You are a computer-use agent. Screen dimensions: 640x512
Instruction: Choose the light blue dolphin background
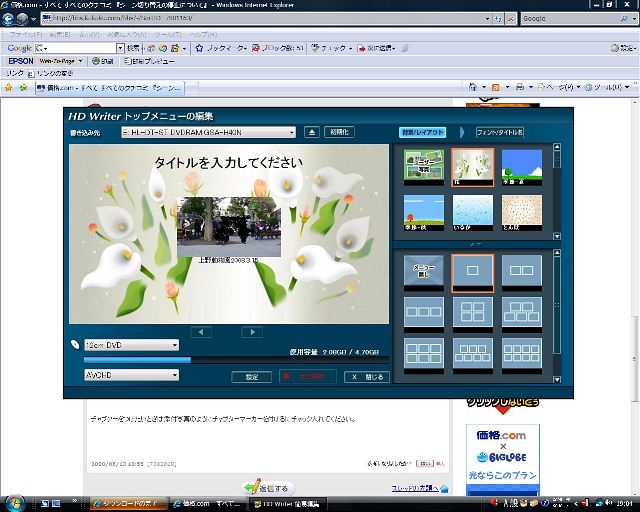473,213
